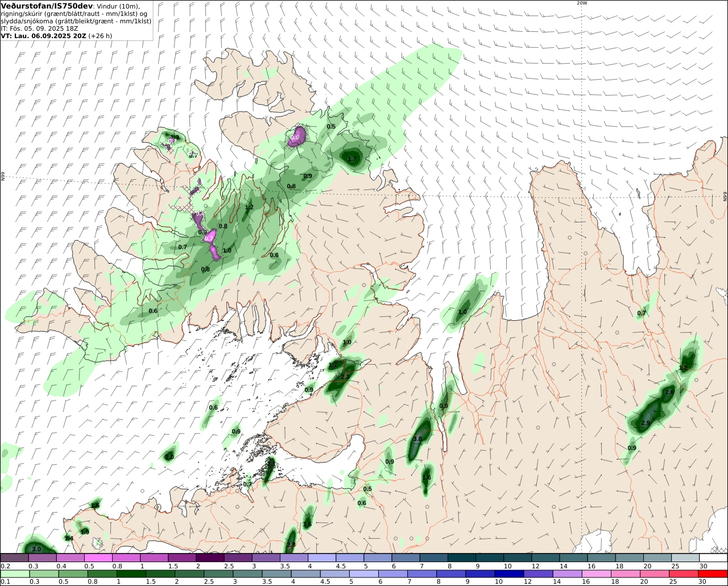Select the 2.6 precipitation value on the map

tap(669, 392)
